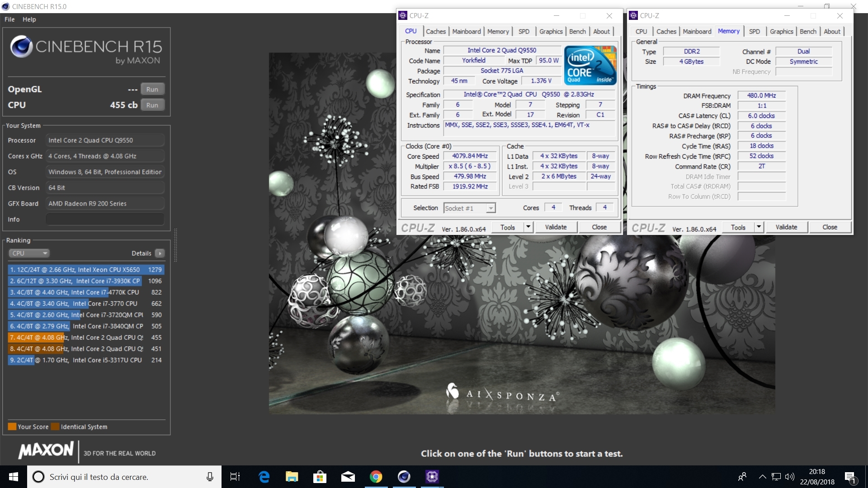Click Intel Core 2 Quad logo badge

pyautogui.click(x=590, y=65)
